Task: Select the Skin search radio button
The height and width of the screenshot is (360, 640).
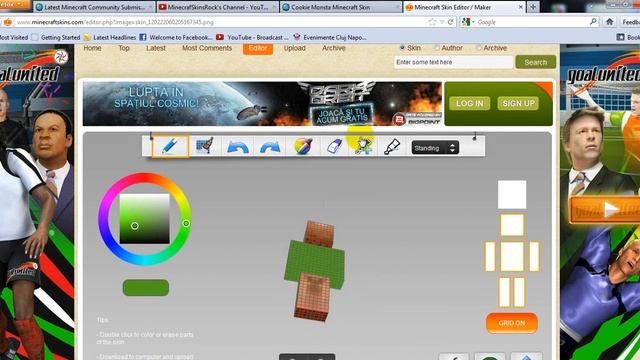Action: click(402, 48)
